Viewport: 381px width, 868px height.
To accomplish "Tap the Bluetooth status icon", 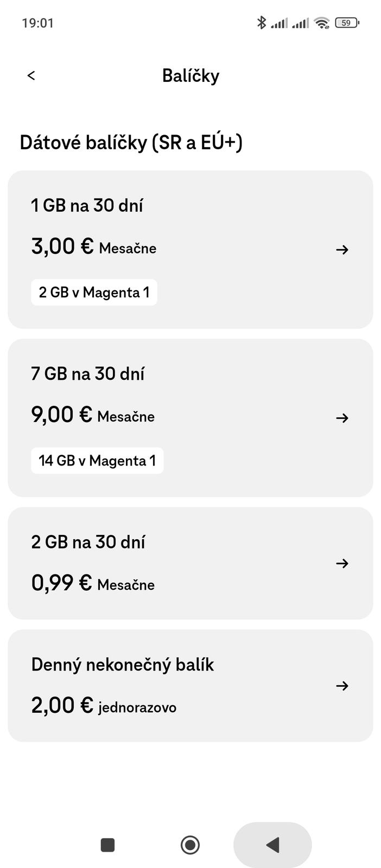I will click(261, 23).
